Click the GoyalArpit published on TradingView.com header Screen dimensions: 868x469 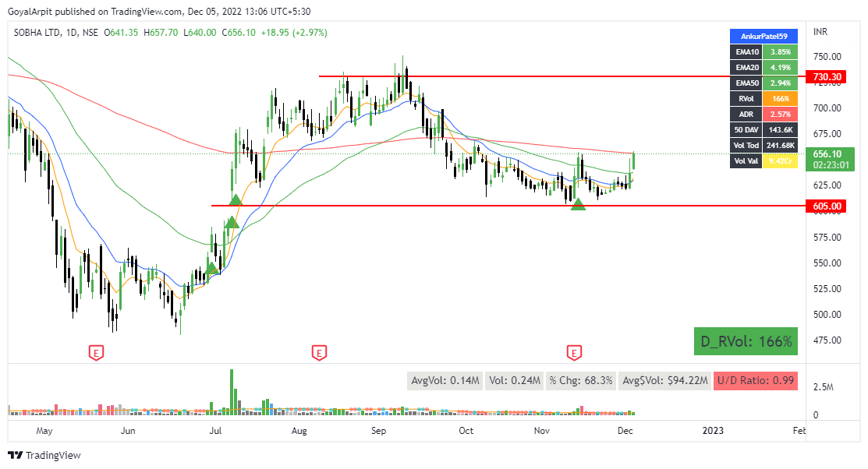94,11
